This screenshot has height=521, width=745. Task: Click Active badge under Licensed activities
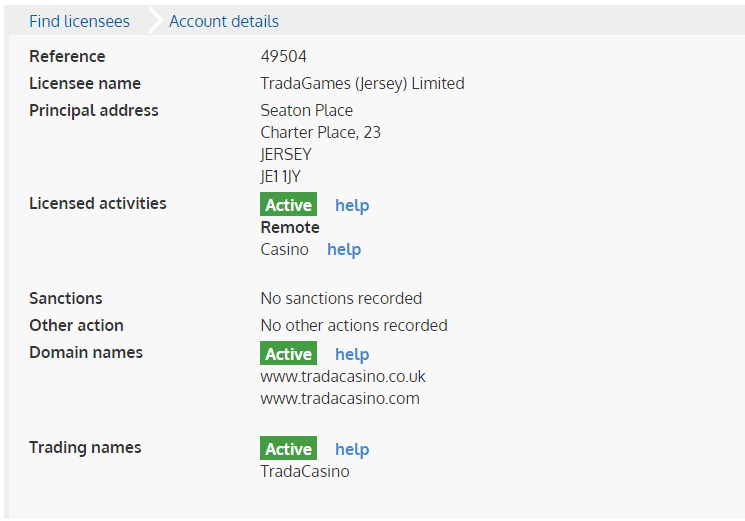(288, 204)
